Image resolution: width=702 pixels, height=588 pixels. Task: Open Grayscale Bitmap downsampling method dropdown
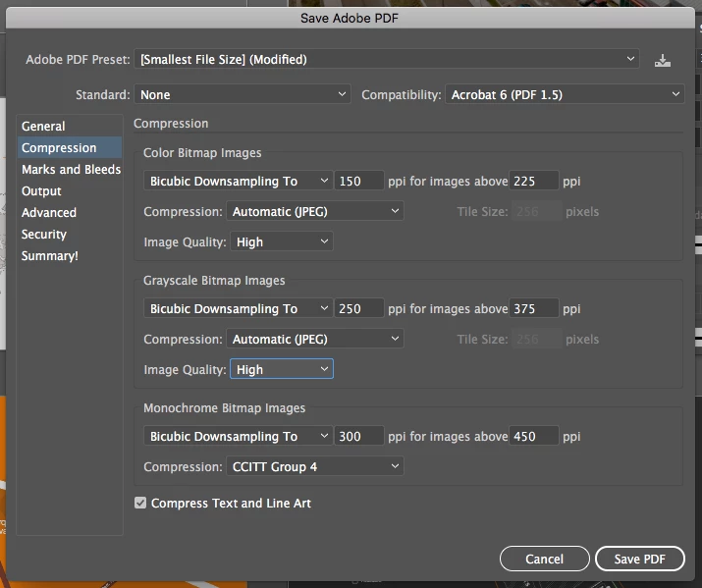click(239, 308)
